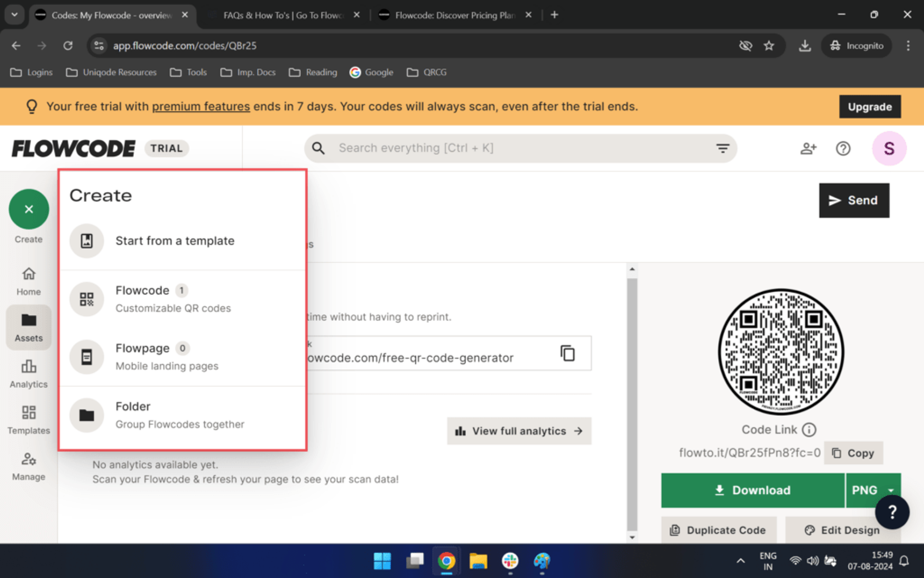
Task: Create a new Flowpage landing page
Action: tap(182, 357)
